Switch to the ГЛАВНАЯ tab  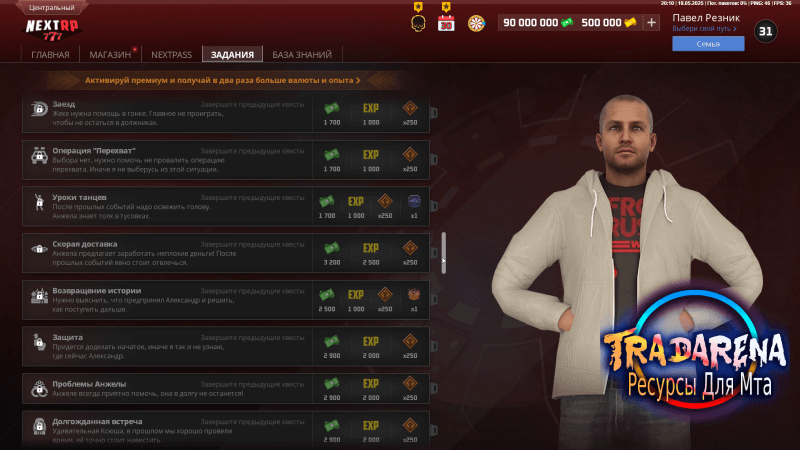pyautogui.click(x=50, y=55)
